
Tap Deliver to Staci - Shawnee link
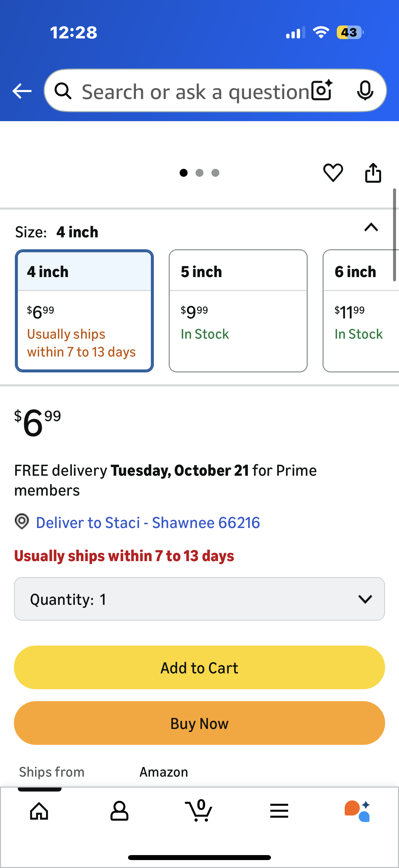pos(148,523)
